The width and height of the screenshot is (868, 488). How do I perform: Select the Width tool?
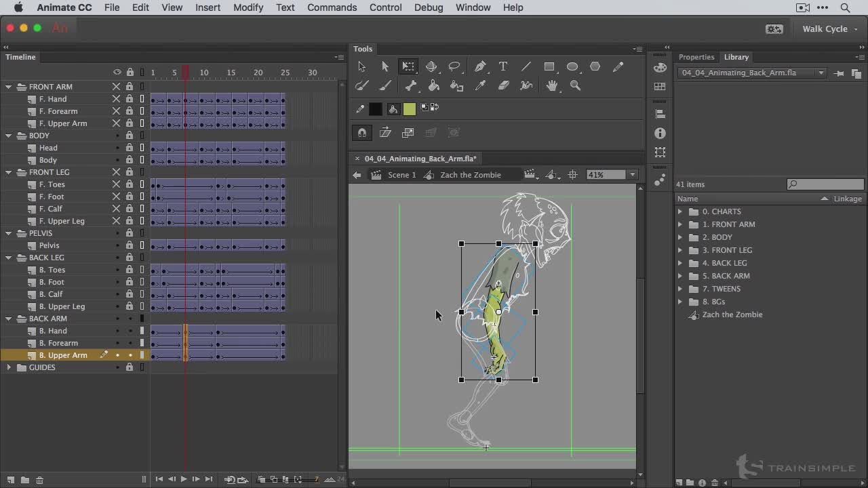point(526,85)
